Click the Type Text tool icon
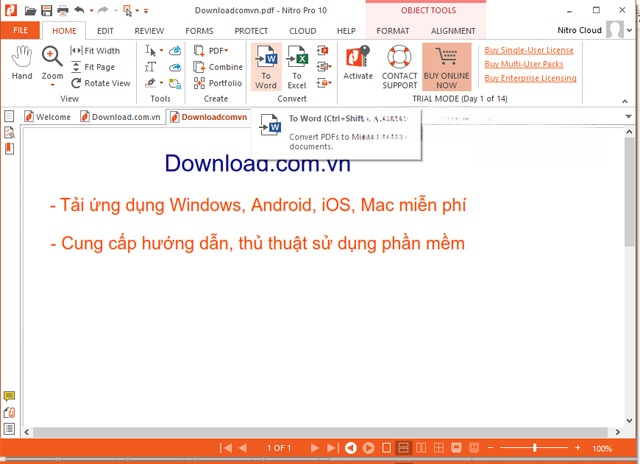Image resolution: width=640 pixels, height=464 pixels. tap(150, 67)
